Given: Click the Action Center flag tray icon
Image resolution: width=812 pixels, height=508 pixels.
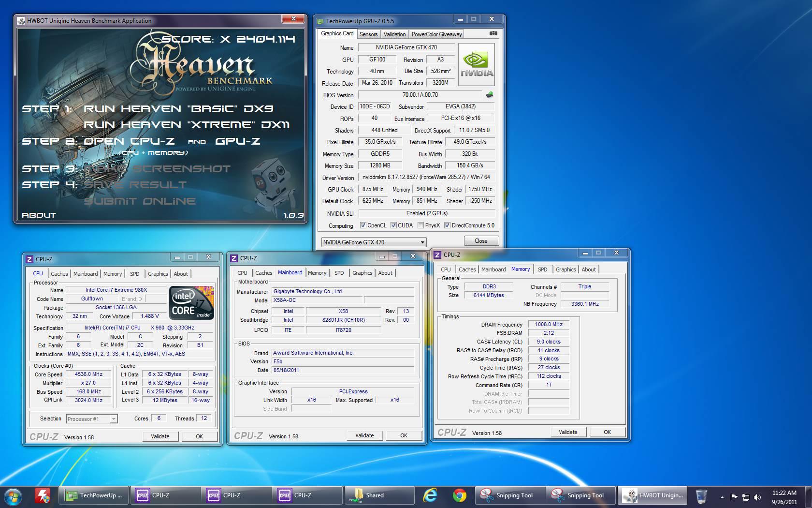Looking at the screenshot, I should click(x=734, y=497).
